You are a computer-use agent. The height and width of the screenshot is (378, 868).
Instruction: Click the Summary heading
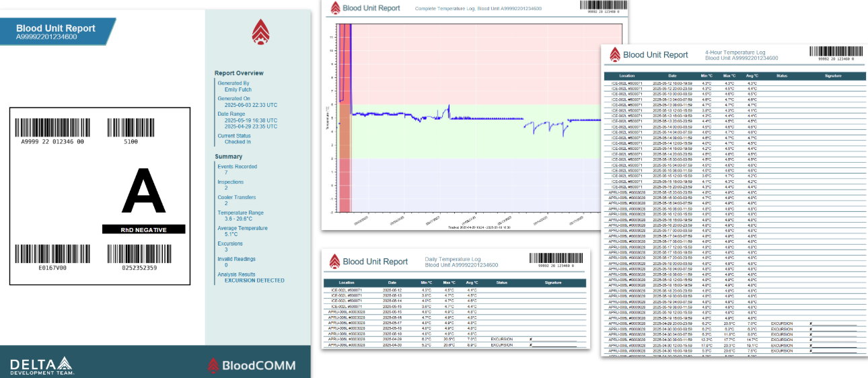coord(228,156)
